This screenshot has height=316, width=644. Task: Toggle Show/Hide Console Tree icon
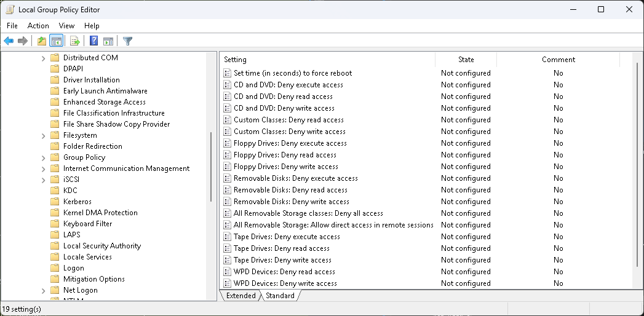pyautogui.click(x=56, y=41)
